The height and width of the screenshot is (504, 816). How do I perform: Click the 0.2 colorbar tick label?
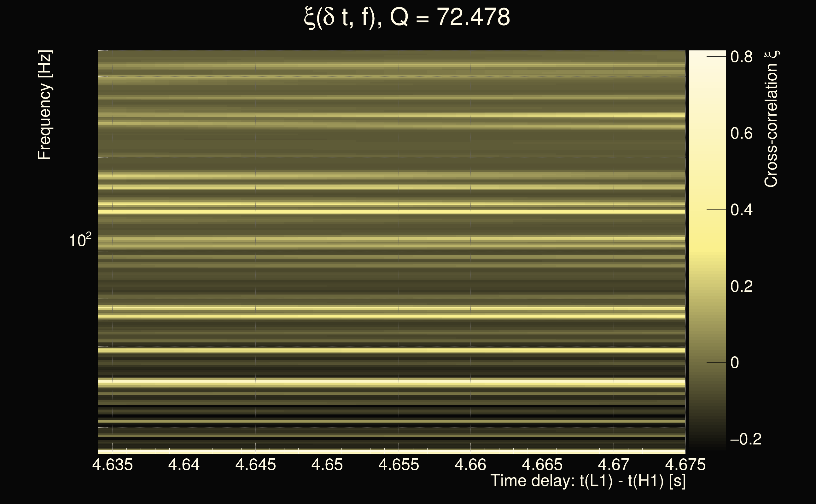click(741, 286)
